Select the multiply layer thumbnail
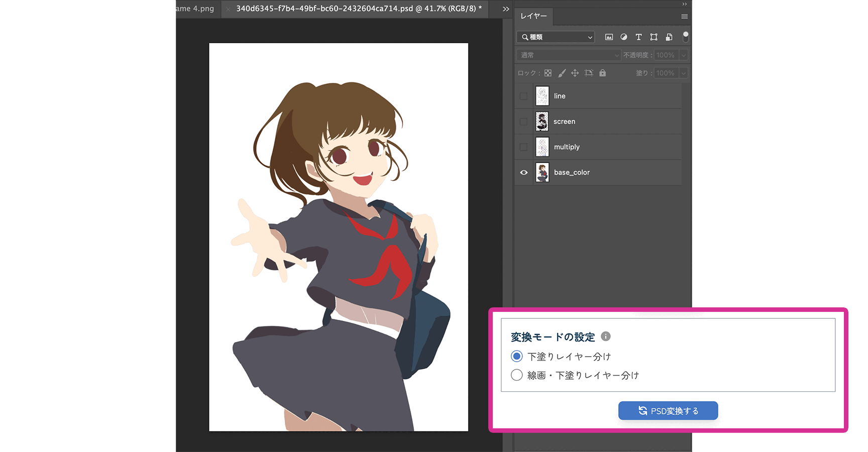This screenshot has height=452, width=868. (x=542, y=147)
